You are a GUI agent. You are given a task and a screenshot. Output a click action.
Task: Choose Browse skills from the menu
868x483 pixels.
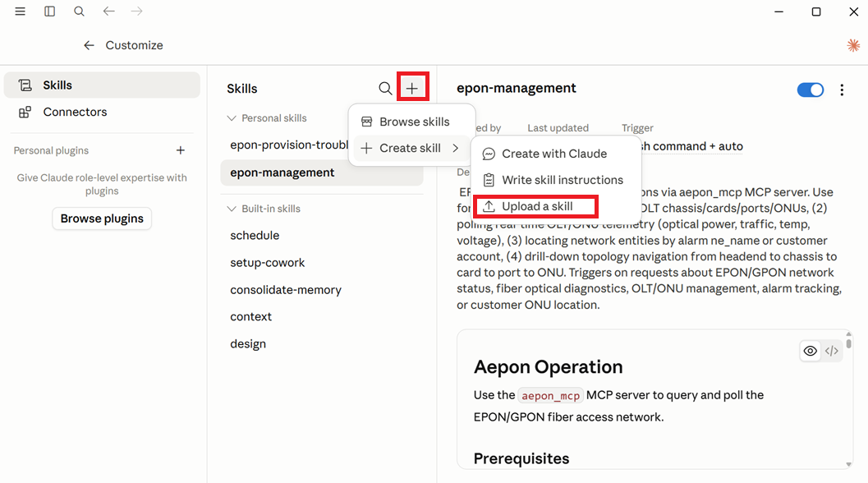(412, 122)
